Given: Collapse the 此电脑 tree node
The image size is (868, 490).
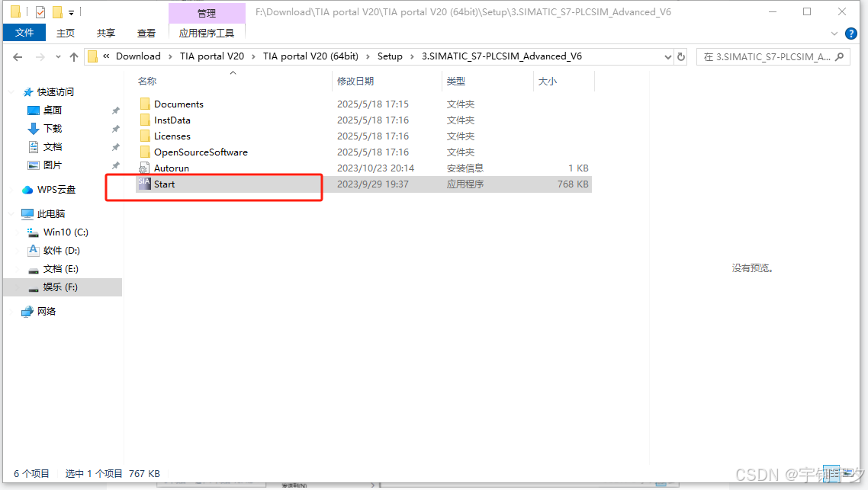Looking at the screenshot, I should (12, 213).
